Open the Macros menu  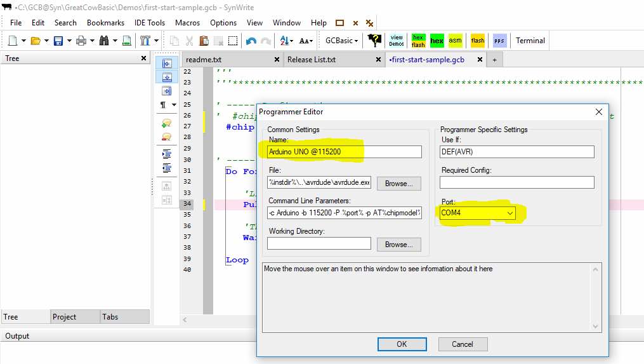[187, 23]
